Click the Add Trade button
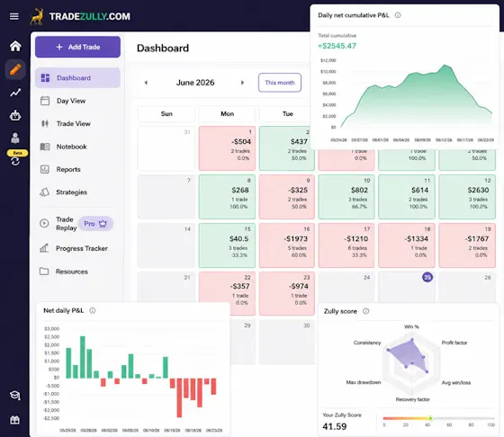This screenshot has width=504, height=437. [x=77, y=47]
